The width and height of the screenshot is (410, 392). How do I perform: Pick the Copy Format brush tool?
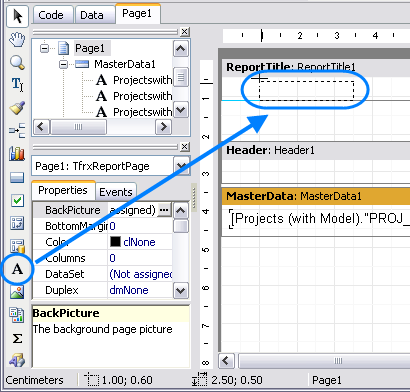17,107
